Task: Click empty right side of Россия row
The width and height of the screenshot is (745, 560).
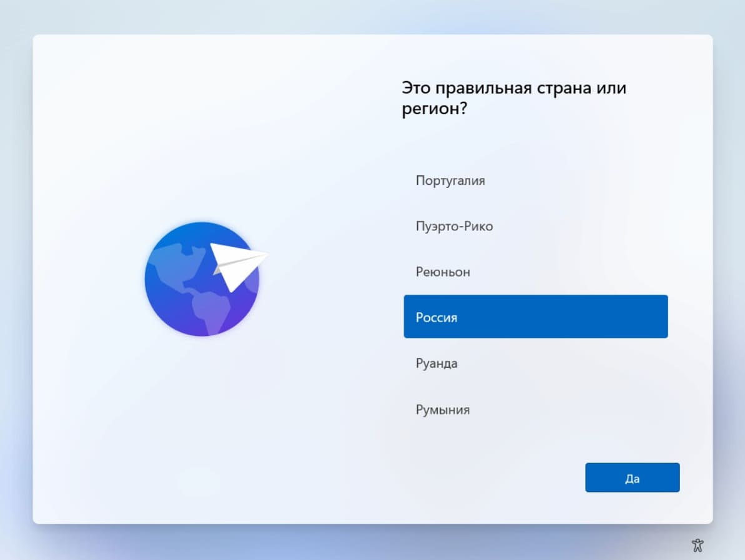Action: coord(594,317)
